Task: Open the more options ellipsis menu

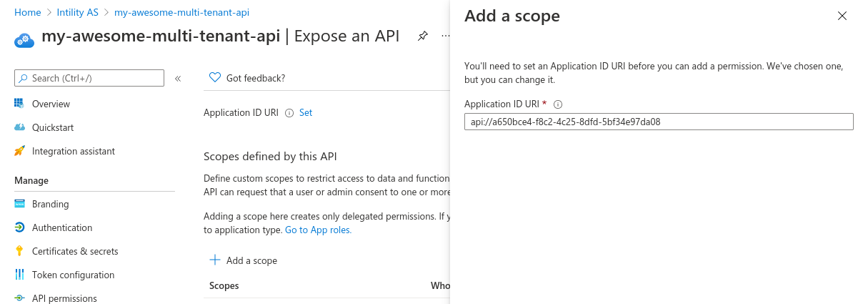Action: (x=445, y=36)
